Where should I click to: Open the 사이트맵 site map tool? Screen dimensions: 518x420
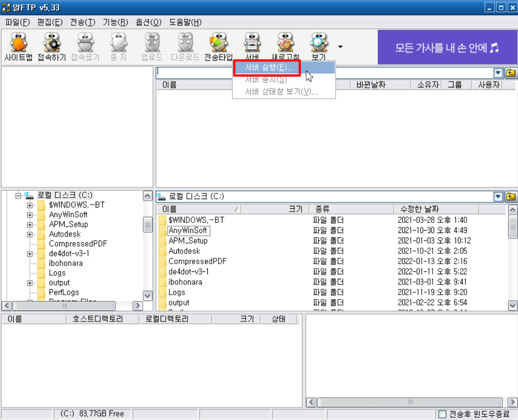tap(18, 47)
